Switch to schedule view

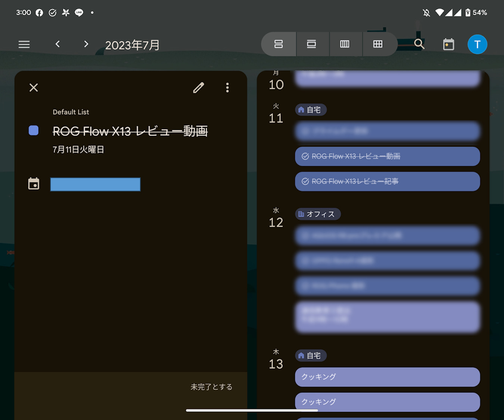(279, 44)
